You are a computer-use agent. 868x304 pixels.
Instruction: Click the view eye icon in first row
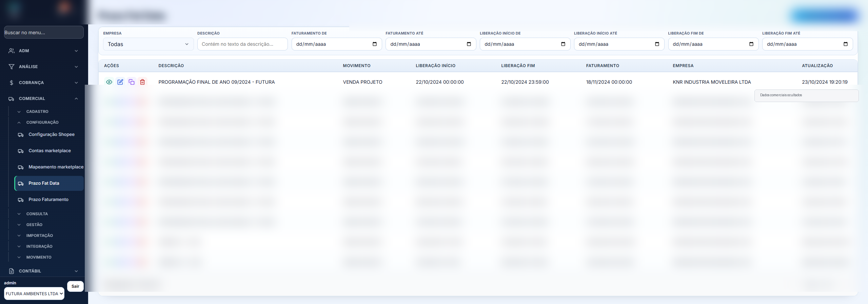(x=109, y=82)
